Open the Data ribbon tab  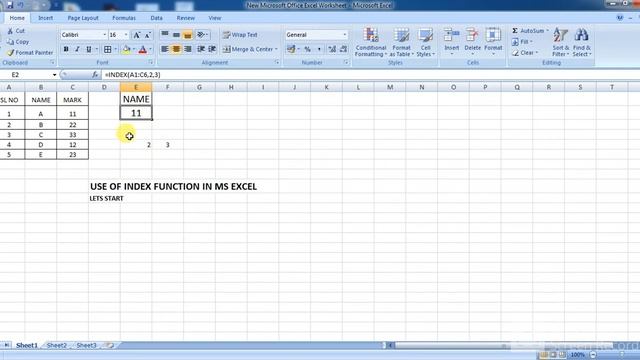156,18
